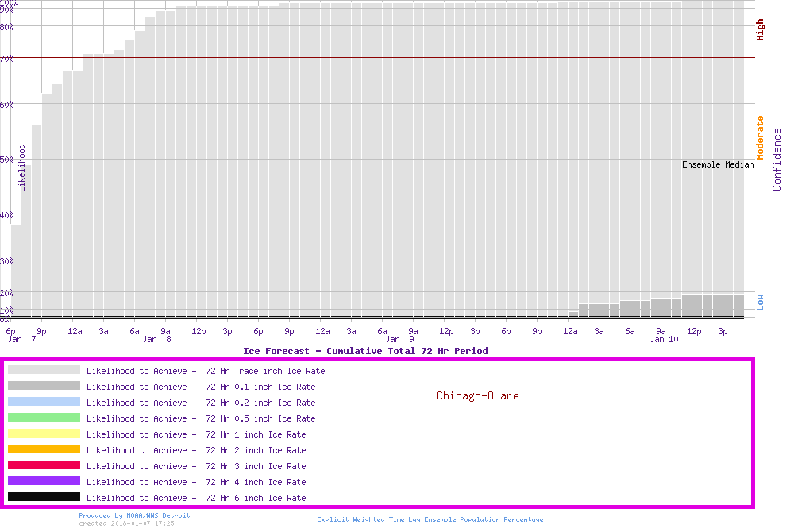Image resolution: width=794 pixels, height=532 pixels.
Task: Select the 0.5 inch green legend swatch
Action: pyautogui.click(x=44, y=418)
